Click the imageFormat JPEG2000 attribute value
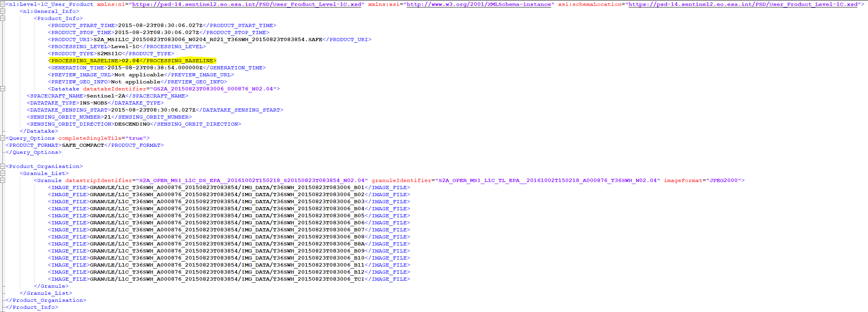Viewport: 868px width, 312px height. [x=723, y=180]
